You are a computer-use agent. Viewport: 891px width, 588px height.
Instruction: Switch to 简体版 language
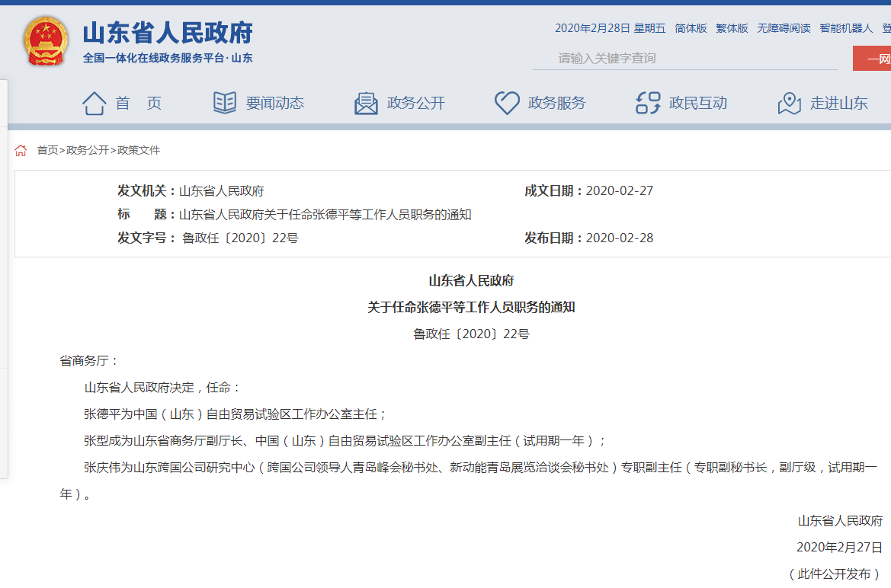coord(691,28)
